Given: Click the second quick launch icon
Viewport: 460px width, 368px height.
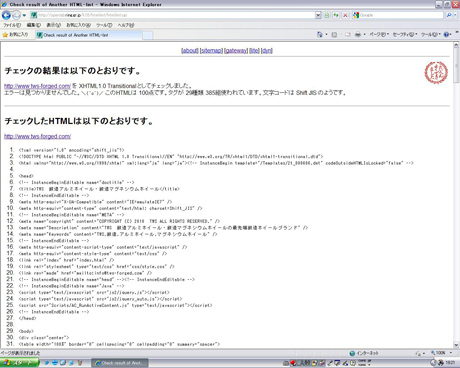Looking at the screenshot, I should point(55,363).
